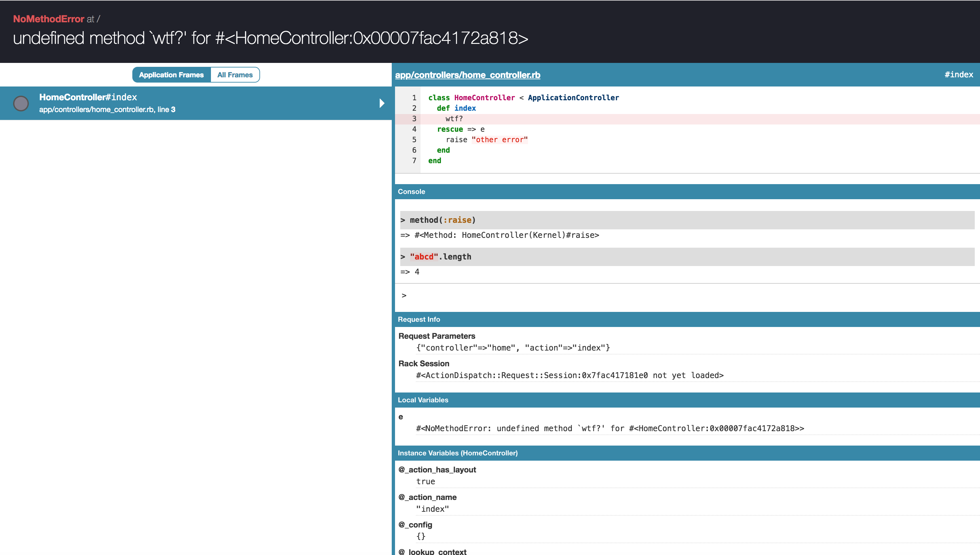The height and width of the screenshot is (555, 980).
Task: Click the Local Variables section header
Action: coord(688,400)
